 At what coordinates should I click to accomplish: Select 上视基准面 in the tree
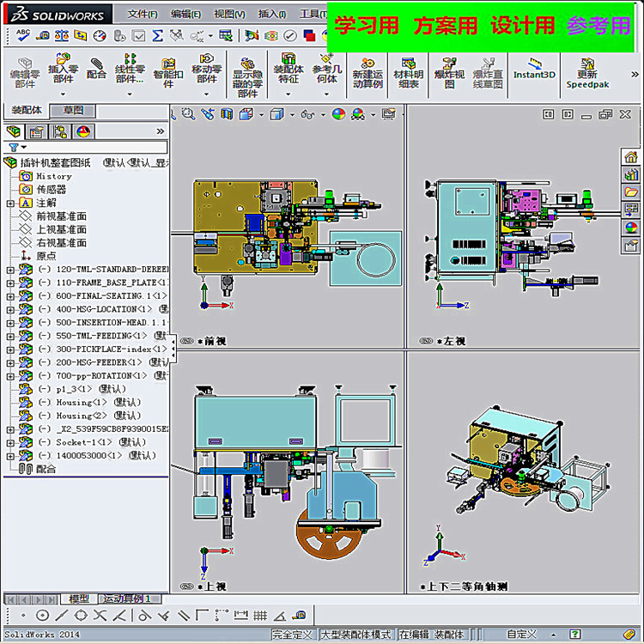61,229
